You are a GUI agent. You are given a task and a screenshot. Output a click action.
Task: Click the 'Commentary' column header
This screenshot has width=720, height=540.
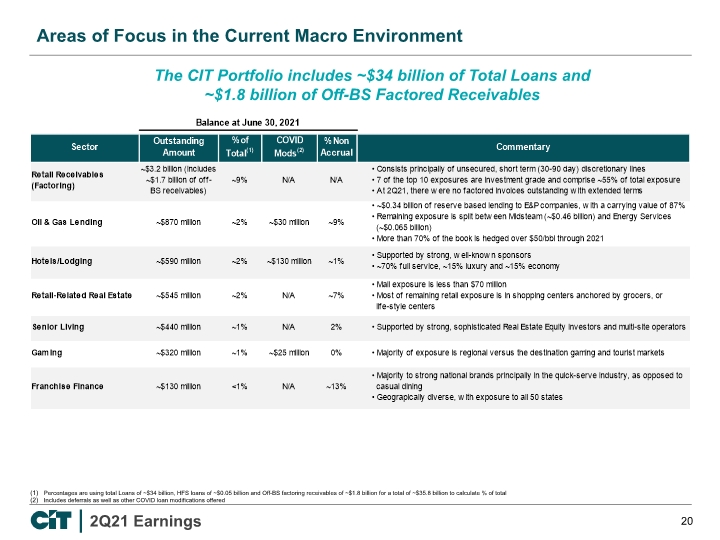(523, 147)
